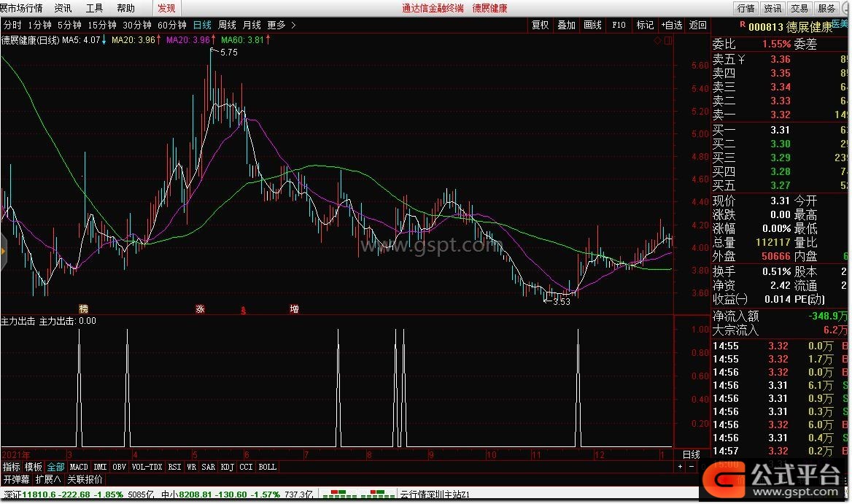Image resolution: width=852 pixels, height=504 pixels.
Task: Click the diamond icon above the chart
Action: tap(657, 41)
